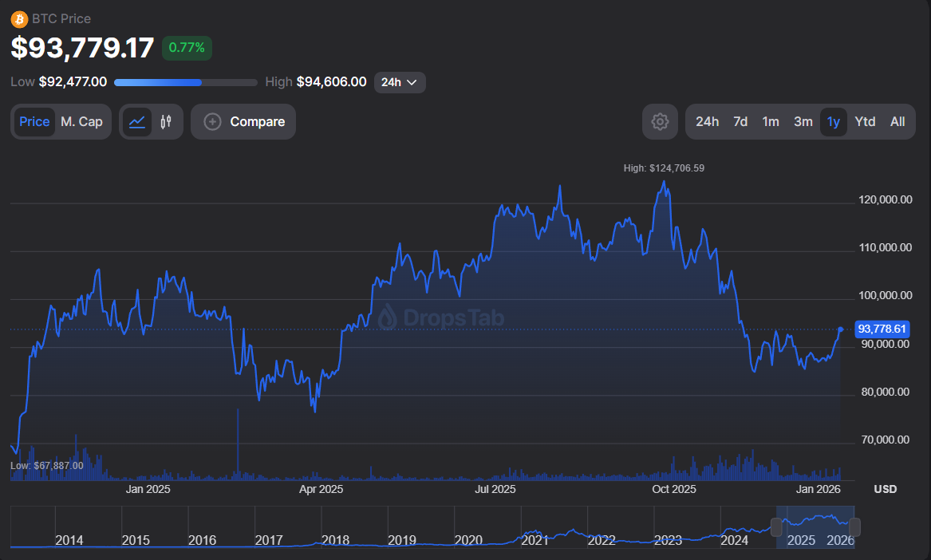The height and width of the screenshot is (560, 931).
Task: Select the 1y timeframe tab
Action: pyautogui.click(x=834, y=122)
